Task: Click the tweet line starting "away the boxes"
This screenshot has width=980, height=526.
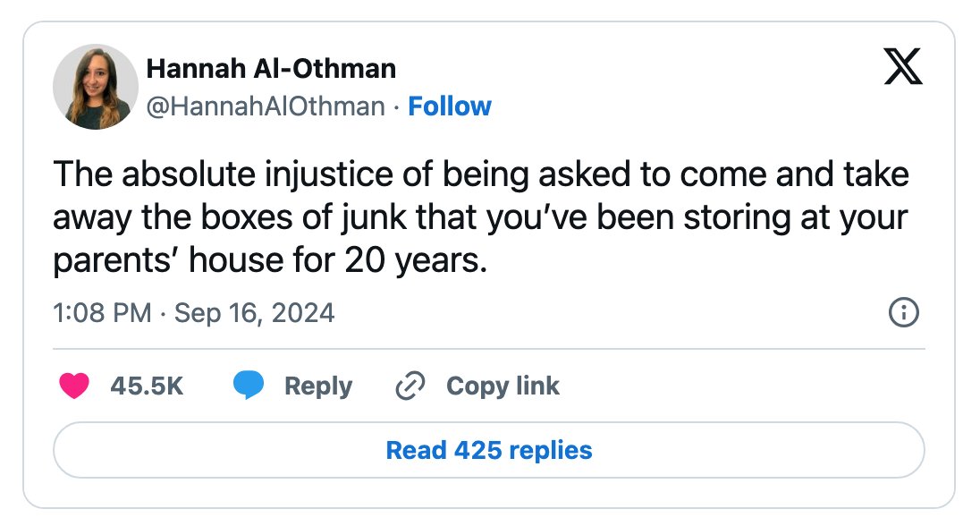Action: point(480,217)
